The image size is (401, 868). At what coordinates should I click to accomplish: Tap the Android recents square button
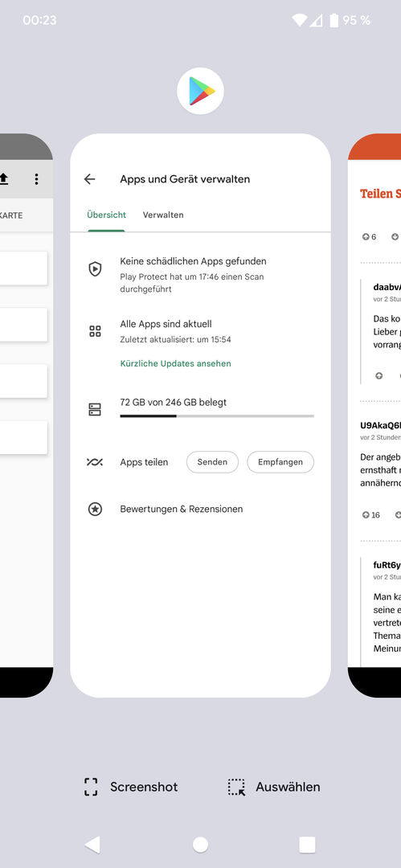coord(308,844)
